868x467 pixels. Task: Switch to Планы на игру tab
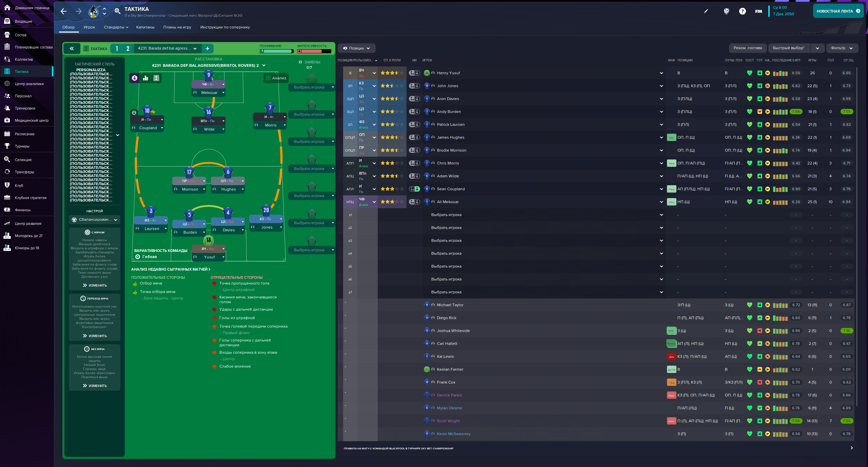pyautogui.click(x=177, y=27)
